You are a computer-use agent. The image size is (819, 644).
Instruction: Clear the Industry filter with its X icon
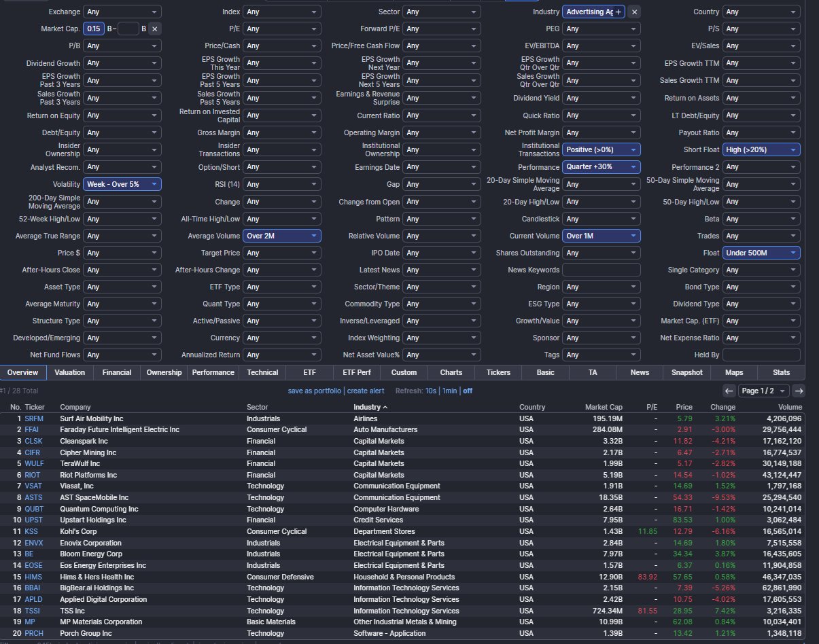pos(633,12)
